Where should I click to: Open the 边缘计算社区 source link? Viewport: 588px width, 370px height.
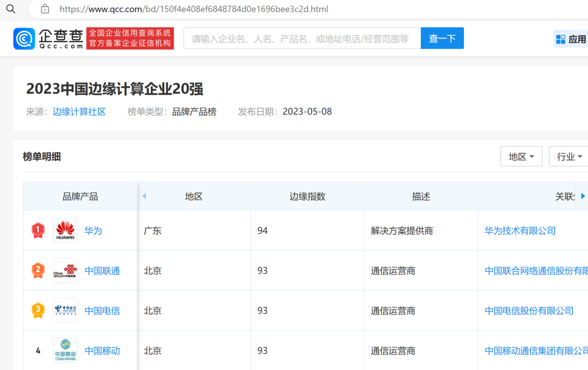79,112
